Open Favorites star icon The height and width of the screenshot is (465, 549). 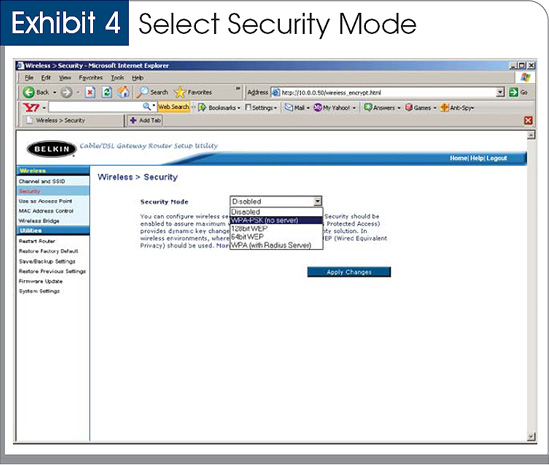pyautogui.click(x=180, y=92)
